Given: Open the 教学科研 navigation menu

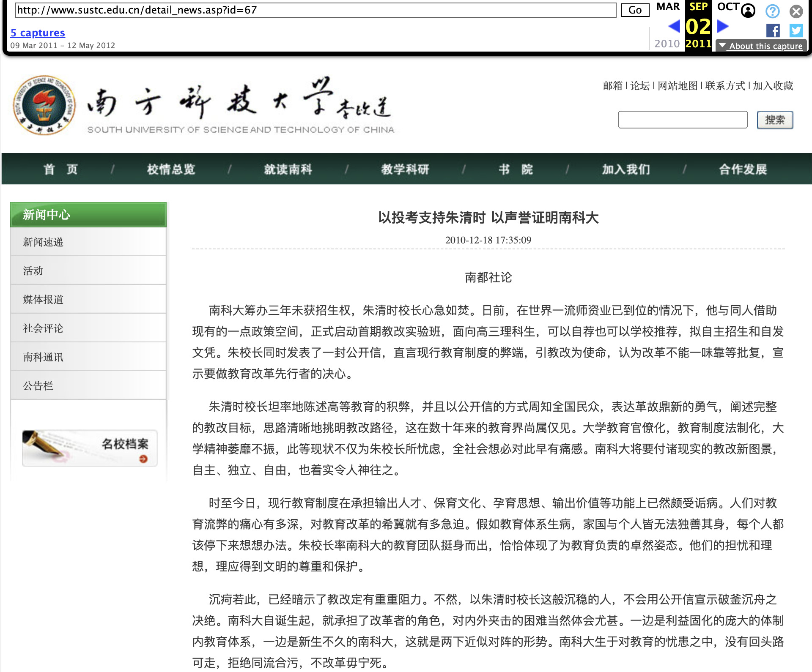Looking at the screenshot, I should tap(405, 169).
